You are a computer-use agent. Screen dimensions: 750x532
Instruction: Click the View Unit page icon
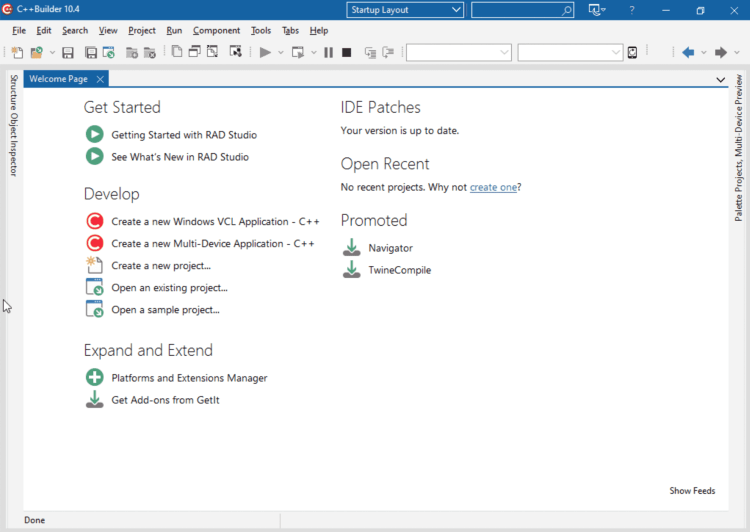(176, 52)
